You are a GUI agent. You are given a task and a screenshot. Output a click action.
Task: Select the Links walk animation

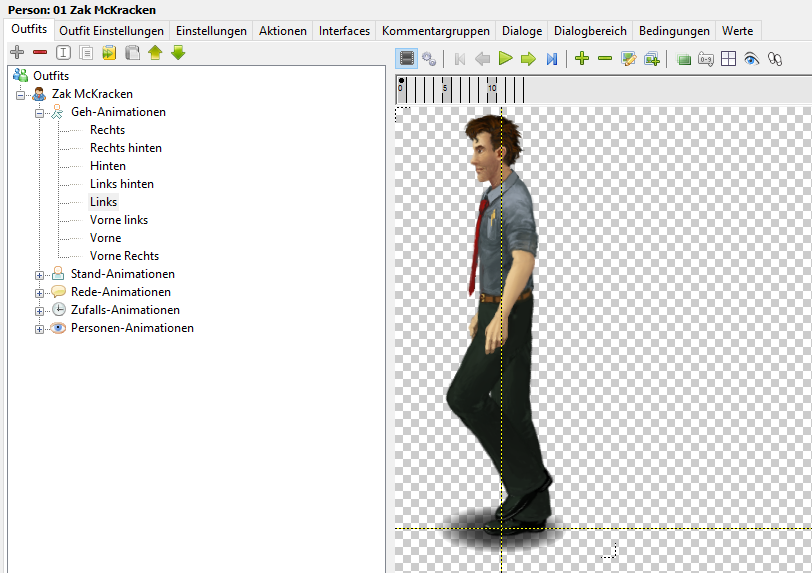(104, 202)
